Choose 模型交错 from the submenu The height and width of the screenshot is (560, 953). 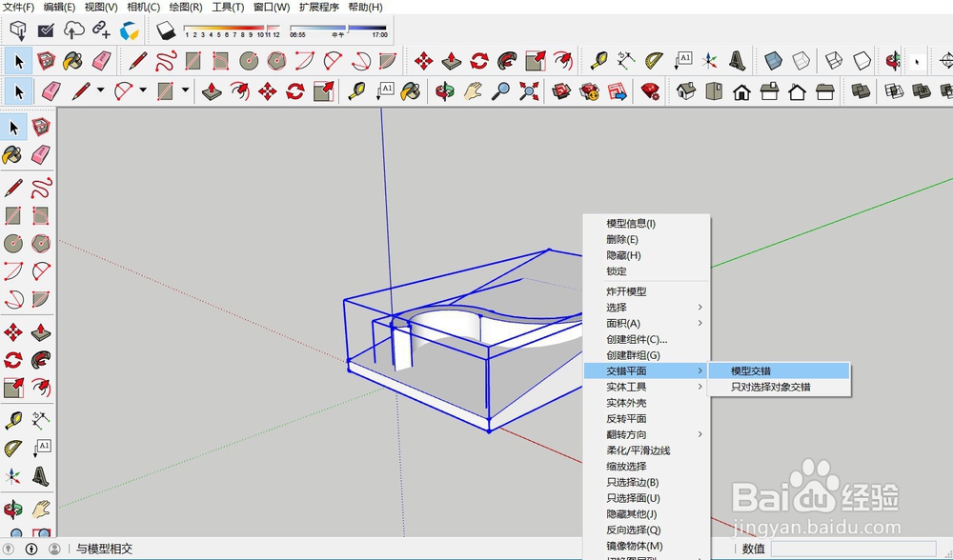tap(780, 371)
